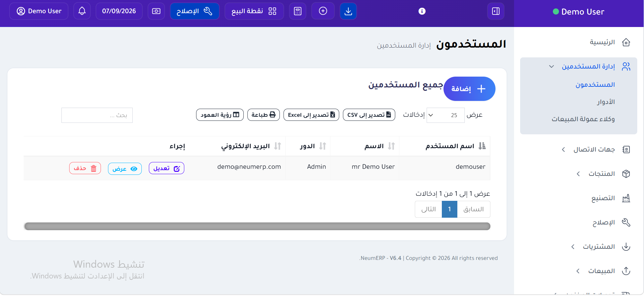Click the طباعة print button

pyautogui.click(x=264, y=115)
